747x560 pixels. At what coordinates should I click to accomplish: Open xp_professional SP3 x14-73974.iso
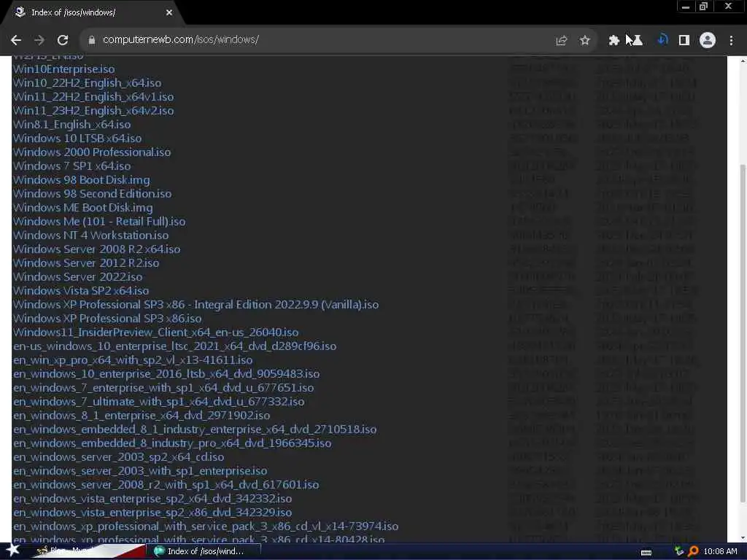pos(205,526)
